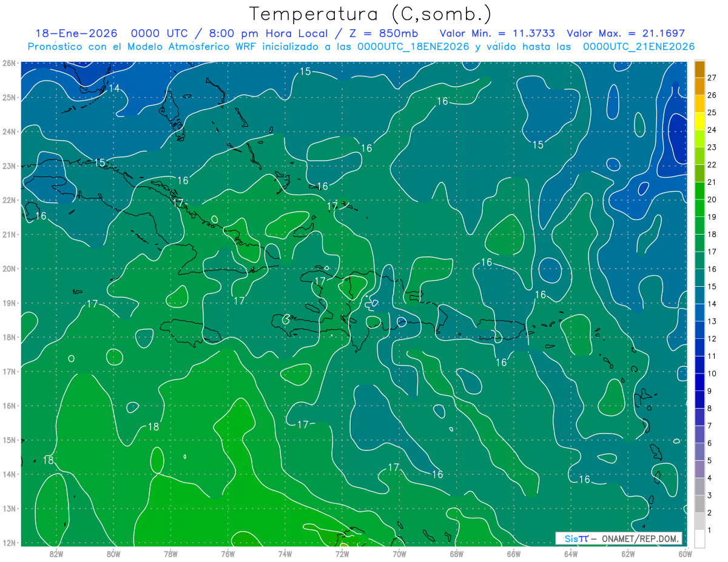Click the "27" label on the color scale
This screenshot has height=562, width=728.
point(712,78)
